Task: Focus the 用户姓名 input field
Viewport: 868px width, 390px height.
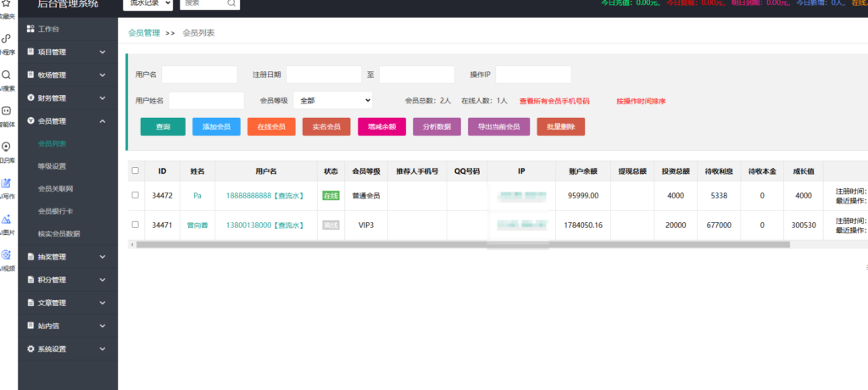Action: 207,101
